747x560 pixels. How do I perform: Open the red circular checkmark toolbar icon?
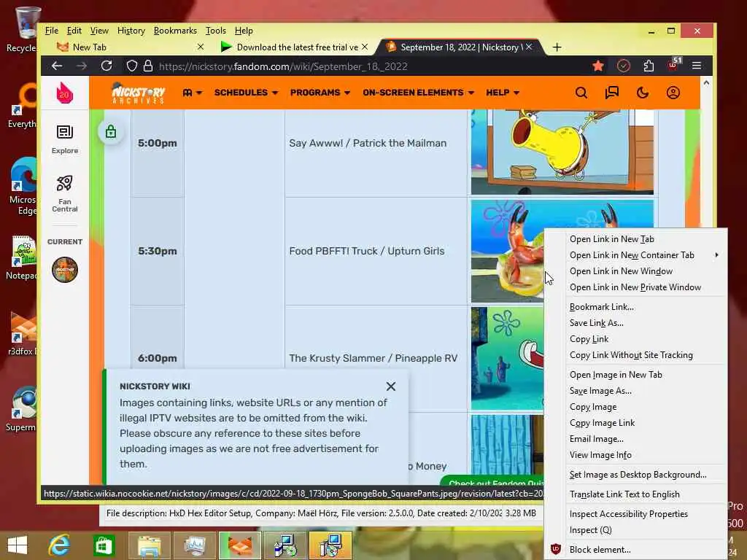pos(623,66)
